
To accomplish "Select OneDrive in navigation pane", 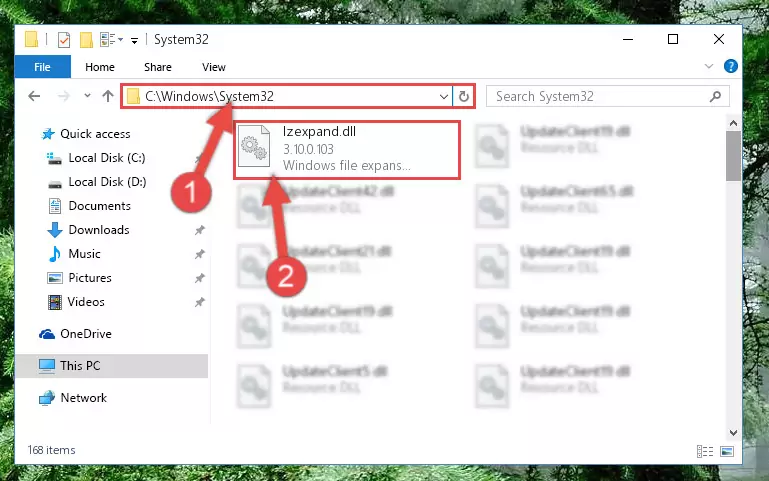I will pyautogui.click(x=86, y=334).
